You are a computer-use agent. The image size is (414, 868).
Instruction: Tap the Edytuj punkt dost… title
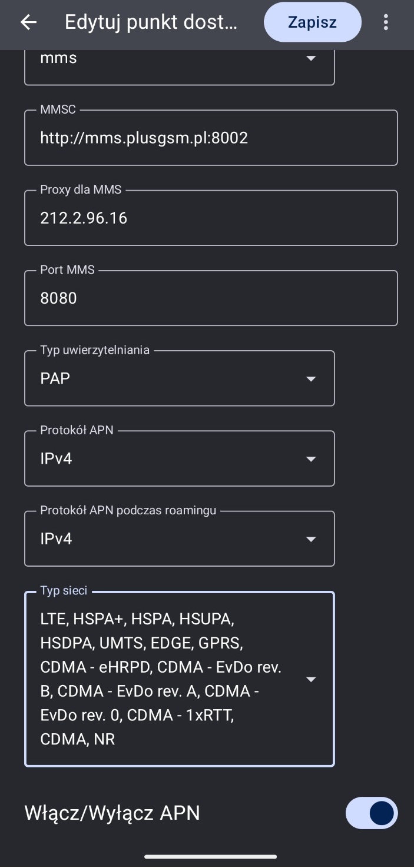pos(151,22)
